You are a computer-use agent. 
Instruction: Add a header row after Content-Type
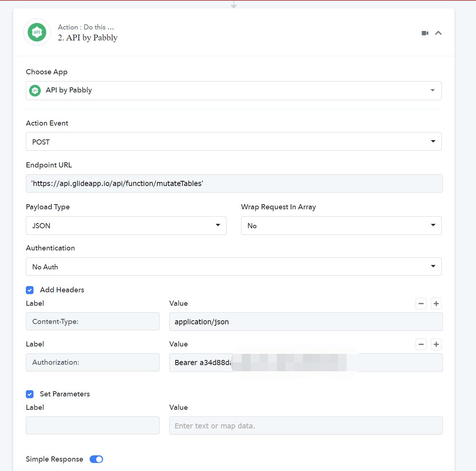436,304
